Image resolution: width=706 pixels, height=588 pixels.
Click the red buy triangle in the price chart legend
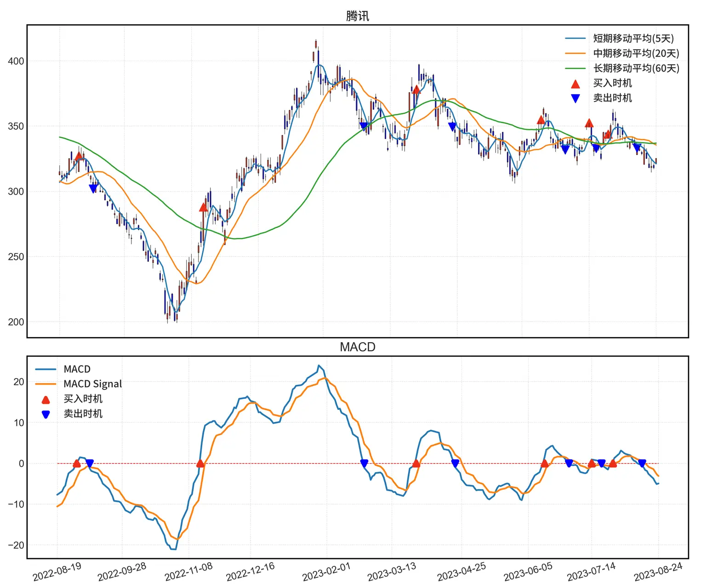coord(575,84)
